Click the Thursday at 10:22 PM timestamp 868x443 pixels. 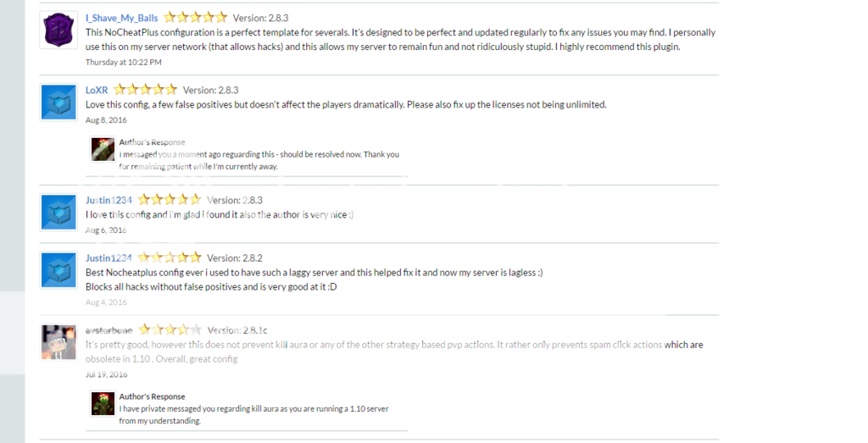pos(124,62)
